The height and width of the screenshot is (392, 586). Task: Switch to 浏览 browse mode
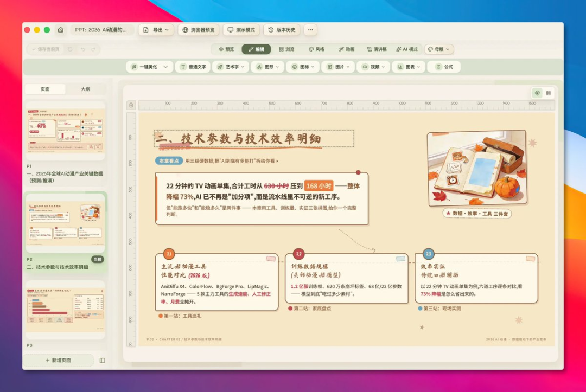pos(286,49)
